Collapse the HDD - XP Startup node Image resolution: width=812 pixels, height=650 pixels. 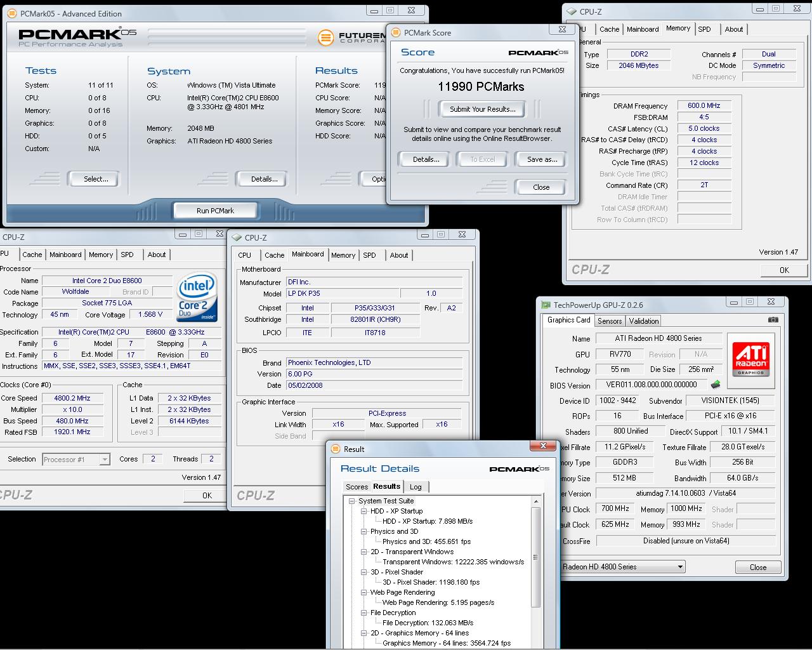point(364,511)
